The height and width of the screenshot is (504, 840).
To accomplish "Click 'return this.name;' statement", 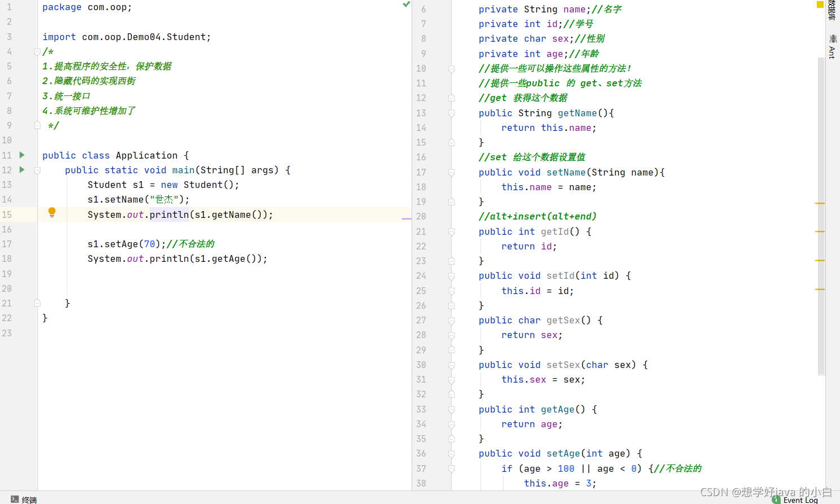I will click(549, 128).
